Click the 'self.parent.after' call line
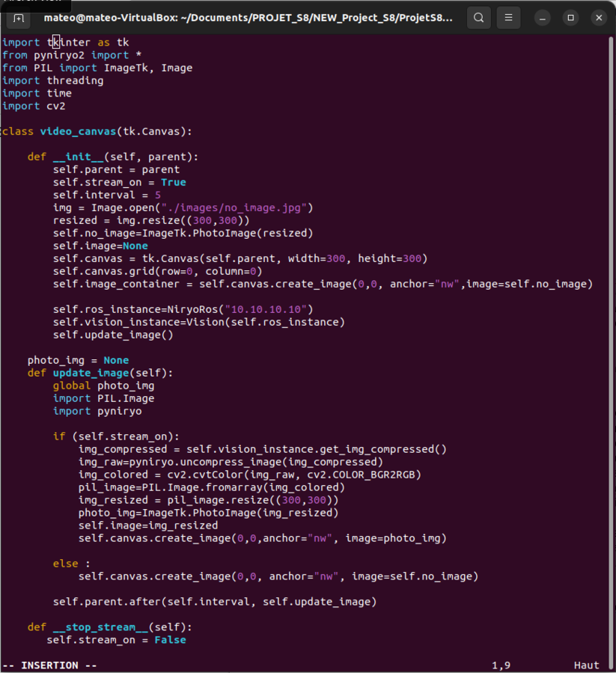 [214, 602]
